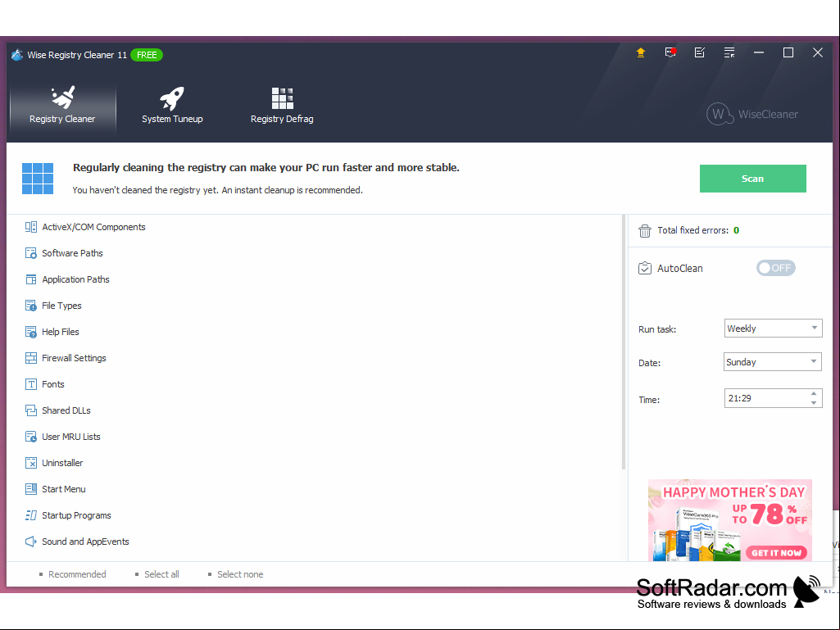Click the ActiveX/COM Components icon
This screenshot has height=630, width=840.
(x=31, y=227)
